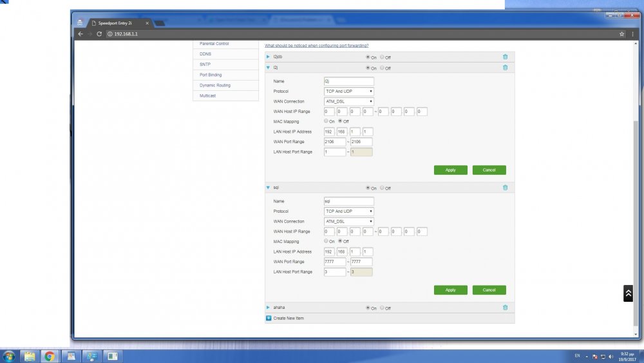The width and height of the screenshot is (644, 363).
Task: Enable MAC Mapping On for l2j rule
Action: (326, 121)
